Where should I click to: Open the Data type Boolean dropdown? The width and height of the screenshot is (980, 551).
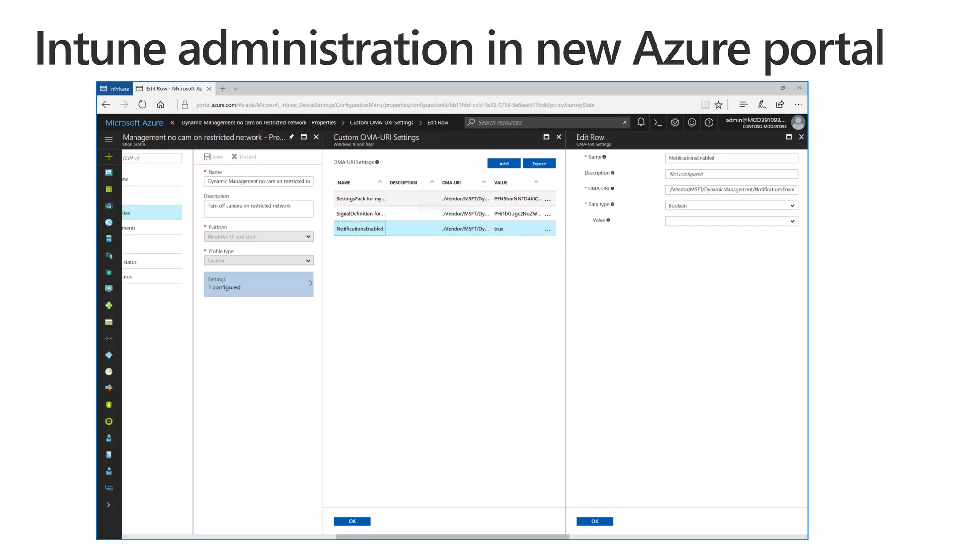coord(731,206)
